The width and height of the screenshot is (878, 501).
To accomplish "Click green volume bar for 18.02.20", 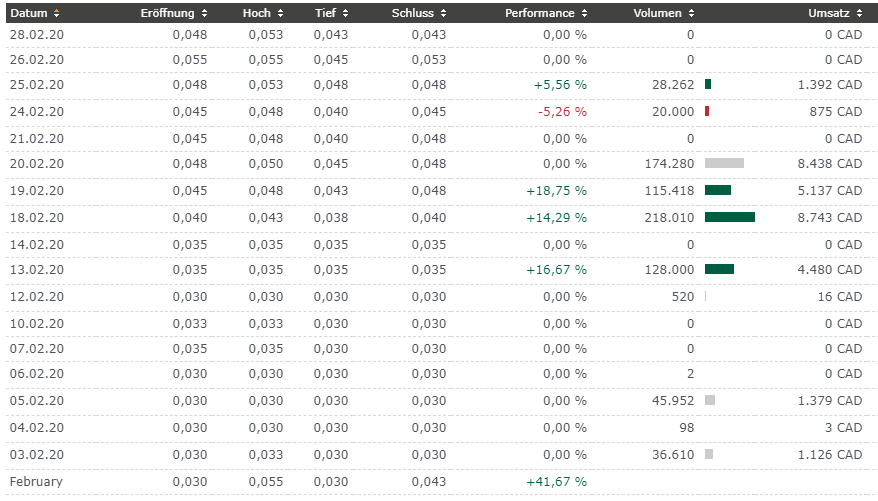I will [x=729, y=217].
